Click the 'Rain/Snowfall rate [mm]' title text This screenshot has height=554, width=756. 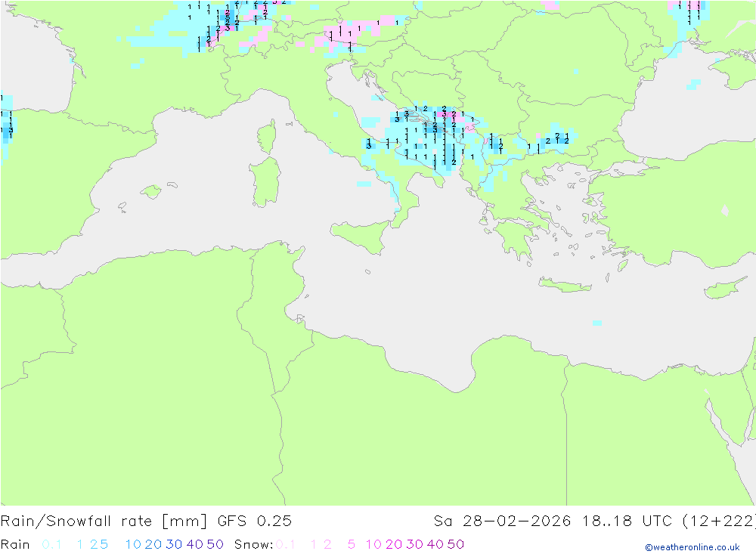104,522
